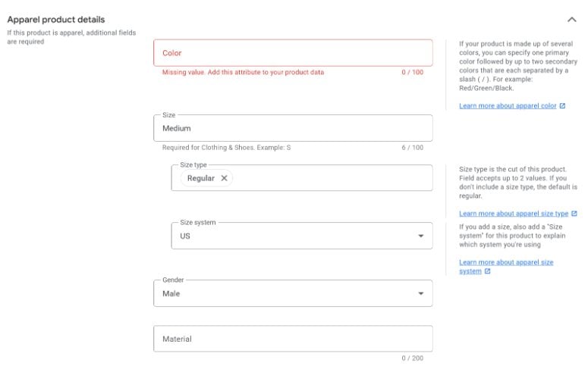
Task: Click the Gender dropdown arrow
Action: coord(421,293)
